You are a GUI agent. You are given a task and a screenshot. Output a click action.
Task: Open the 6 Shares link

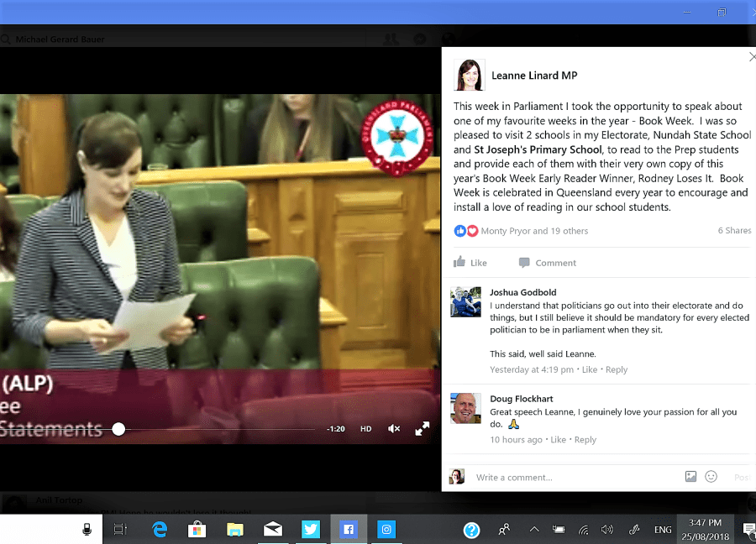point(734,231)
